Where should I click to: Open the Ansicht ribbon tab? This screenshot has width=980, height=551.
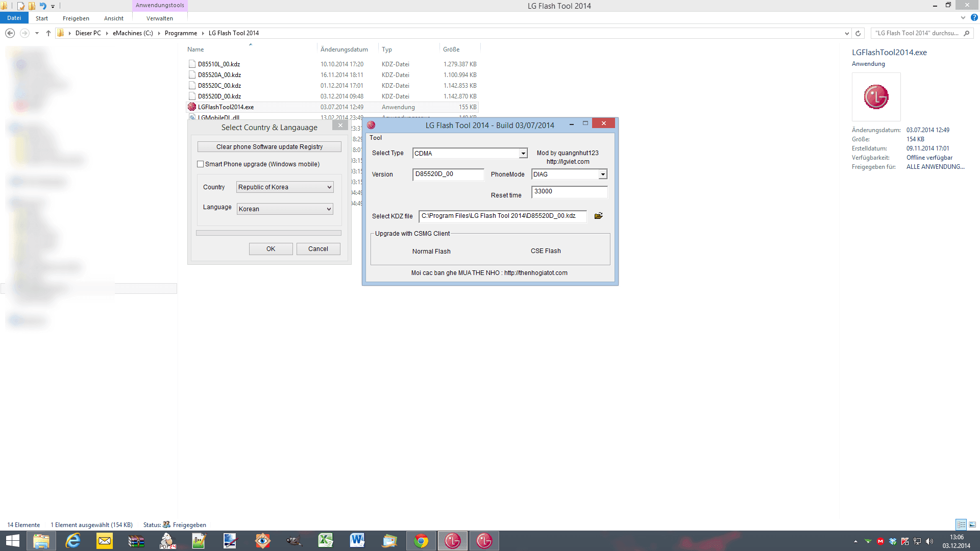[114, 18]
